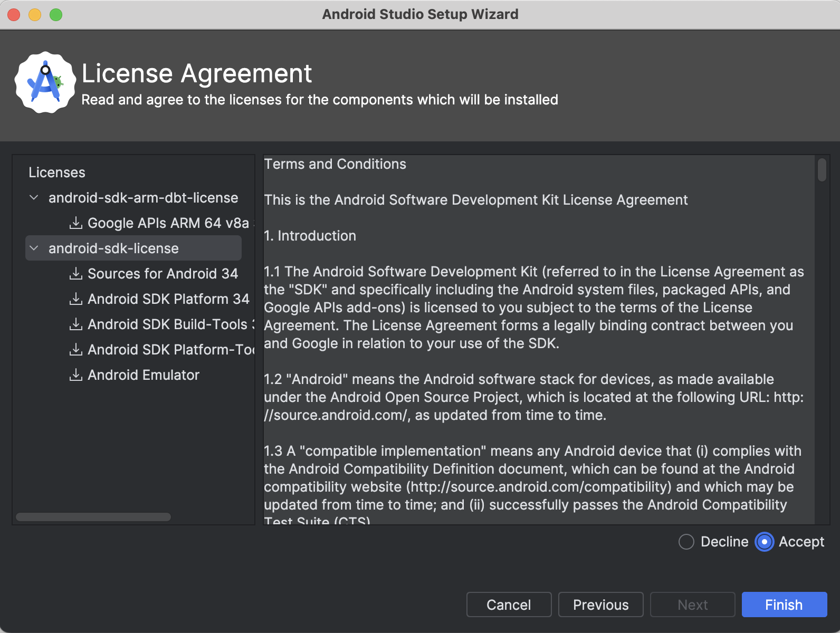Select Android Emulator item
Viewport: 840px width, 633px height.
click(x=144, y=375)
